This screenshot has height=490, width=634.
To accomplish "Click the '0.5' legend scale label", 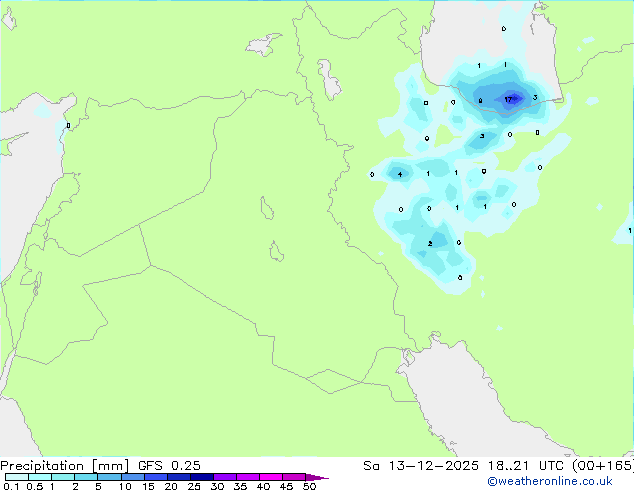I will coord(34,486).
